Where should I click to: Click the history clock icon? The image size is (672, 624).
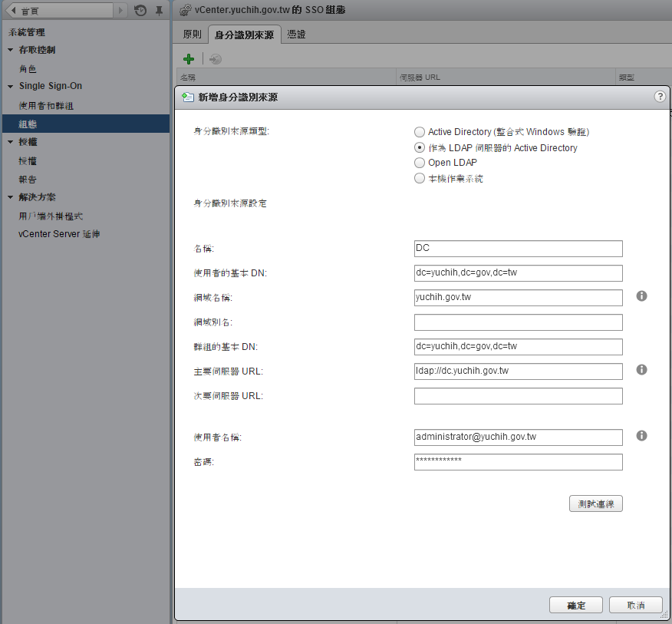click(x=140, y=11)
